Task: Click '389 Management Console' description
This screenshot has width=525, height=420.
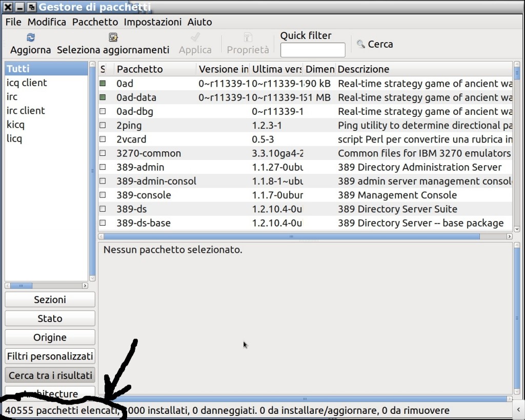Action: (x=397, y=195)
